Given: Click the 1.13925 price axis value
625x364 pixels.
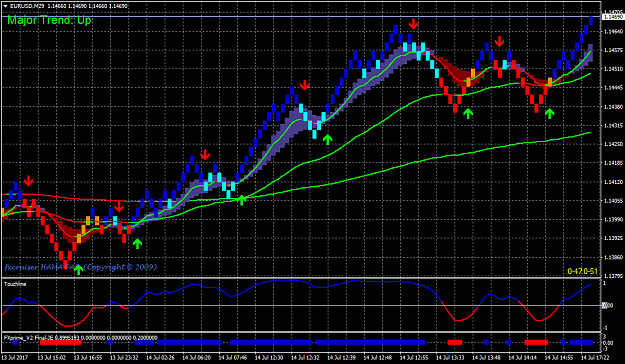Looking at the screenshot, I should click(614, 238).
